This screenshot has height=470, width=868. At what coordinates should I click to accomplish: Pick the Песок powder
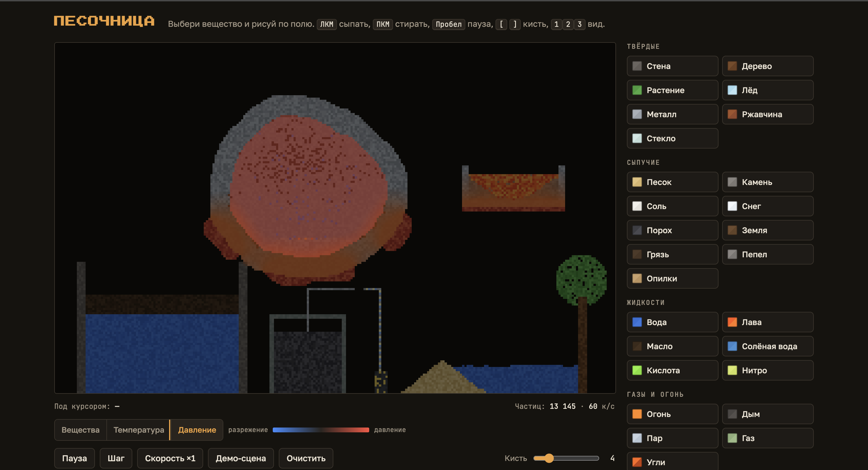click(672, 182)
